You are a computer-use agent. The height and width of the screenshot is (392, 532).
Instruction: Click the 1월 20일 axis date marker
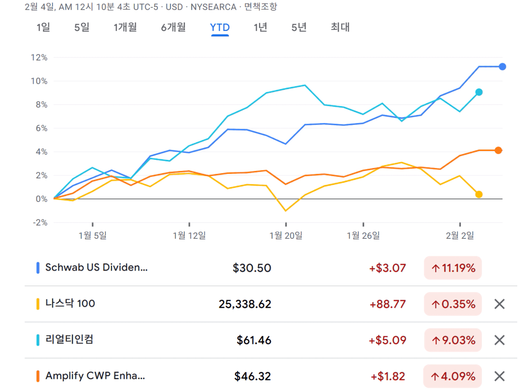click(x=286, y=235)
